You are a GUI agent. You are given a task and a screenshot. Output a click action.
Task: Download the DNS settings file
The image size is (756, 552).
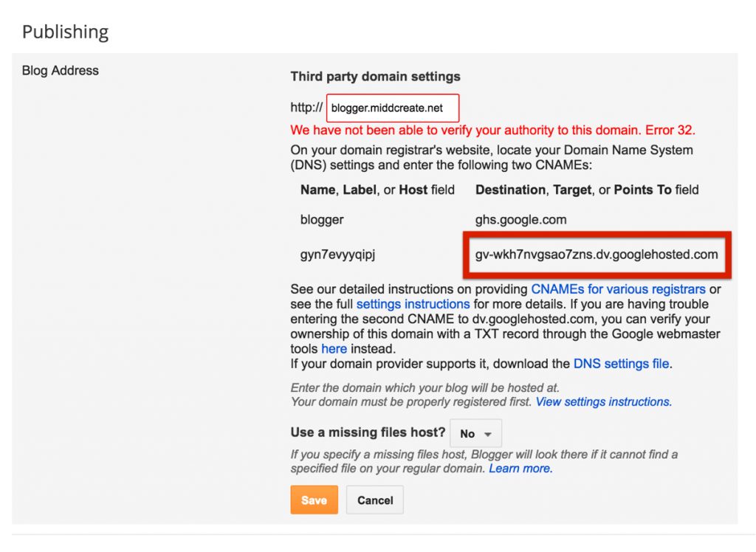pyautogui.click(x=621, y=363)
